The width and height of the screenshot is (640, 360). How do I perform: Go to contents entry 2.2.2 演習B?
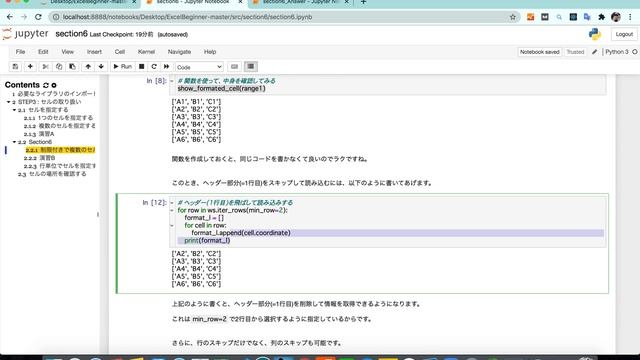[x=40, y=158]
